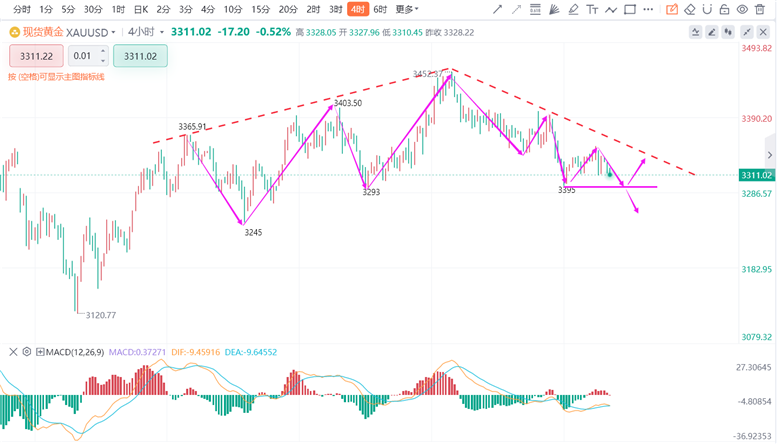Expand the right side panel arrow
777x444 pixels.
click(x=770, y=155)
